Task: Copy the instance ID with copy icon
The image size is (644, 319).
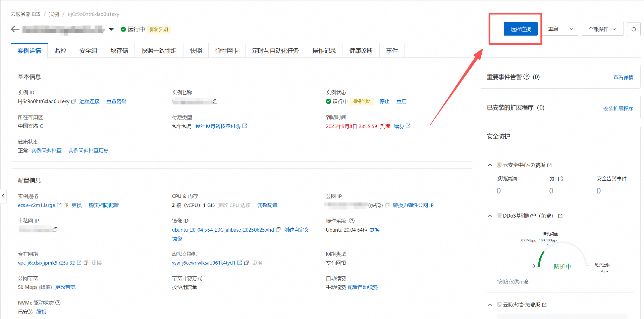Action: pos(74,101)
